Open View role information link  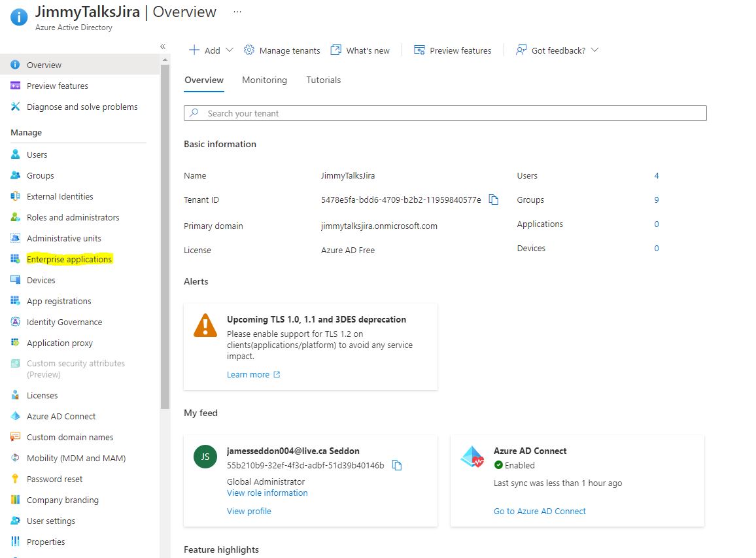267,493
